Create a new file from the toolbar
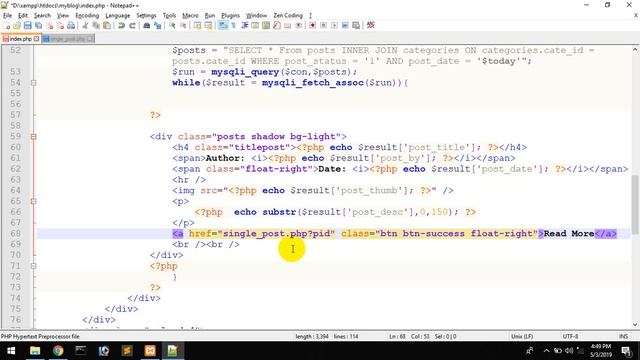This screenshot has height=360, width=640. coord(7,25)
